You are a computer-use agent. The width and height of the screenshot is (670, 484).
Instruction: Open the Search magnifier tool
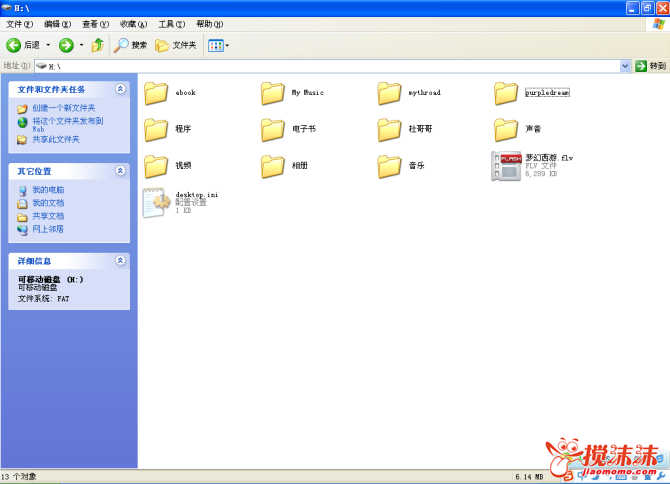(x=130, y=45)
